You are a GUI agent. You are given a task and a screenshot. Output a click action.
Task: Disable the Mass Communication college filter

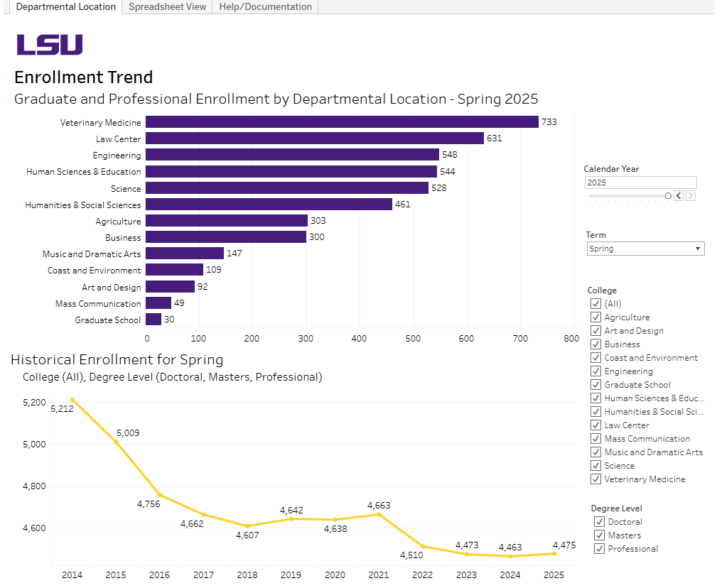pos(595,438)
